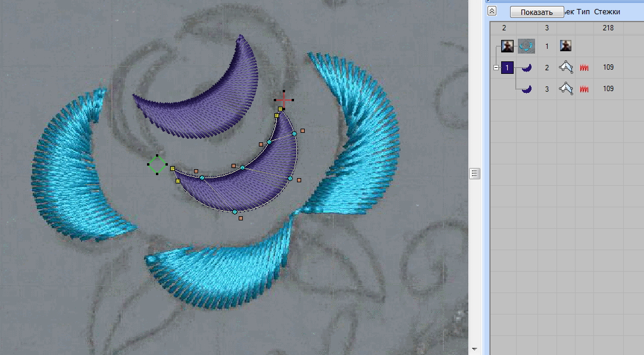Click the shape type icon in row 3
644x355 pixels.
(566, 89)
